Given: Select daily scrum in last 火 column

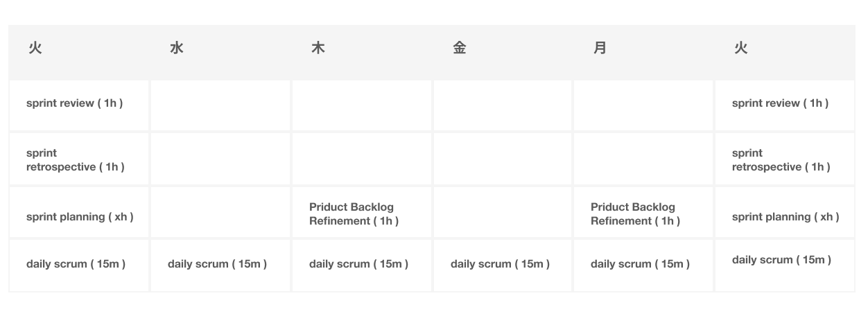Looking at the screenshot, I should pyautogui.click(x=781, y=260).
